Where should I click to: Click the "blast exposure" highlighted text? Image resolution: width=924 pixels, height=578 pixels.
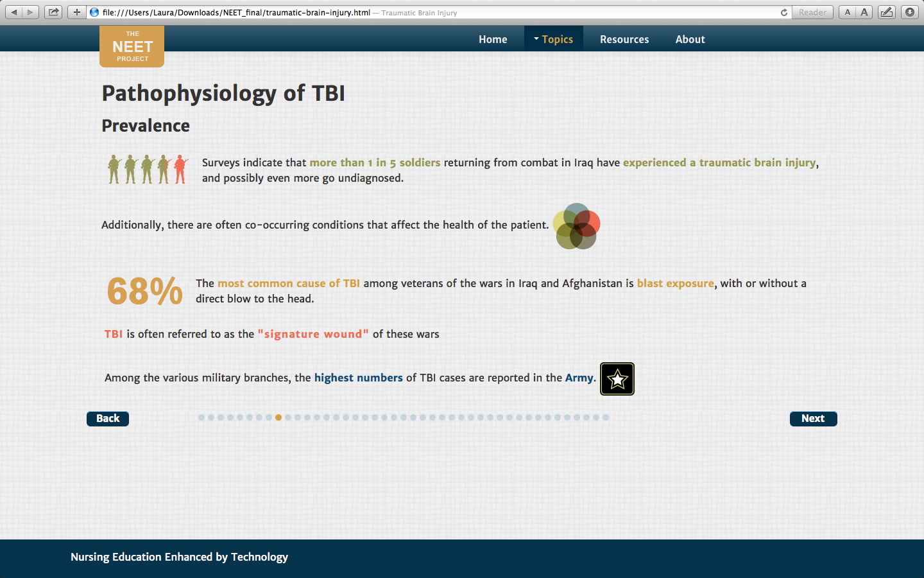(x=675, y=283)
